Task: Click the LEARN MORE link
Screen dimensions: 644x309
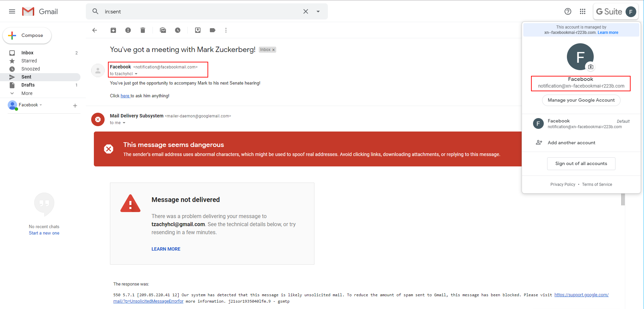Action: pyautogui.click(x=166, y=249)
